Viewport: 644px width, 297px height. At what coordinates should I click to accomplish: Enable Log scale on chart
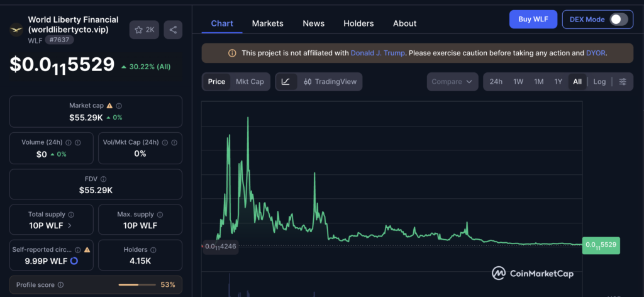coord(599,82)
